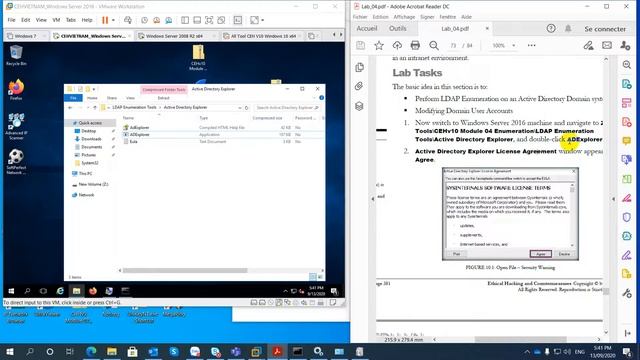640x360 pixels.
Task: Open Advanced IP Scanner desktop shortcut
Action: click(x=16, y=127)
